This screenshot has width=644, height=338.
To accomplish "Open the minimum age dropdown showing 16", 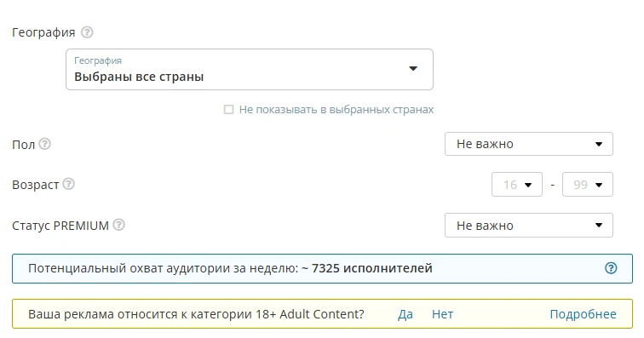I will pos(517,185).
